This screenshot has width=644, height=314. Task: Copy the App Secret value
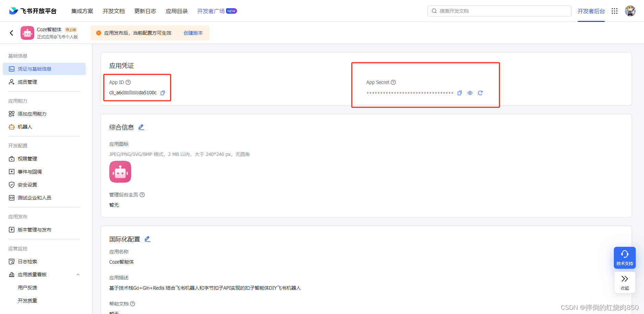pyautogui.click(x=460, y=93)
